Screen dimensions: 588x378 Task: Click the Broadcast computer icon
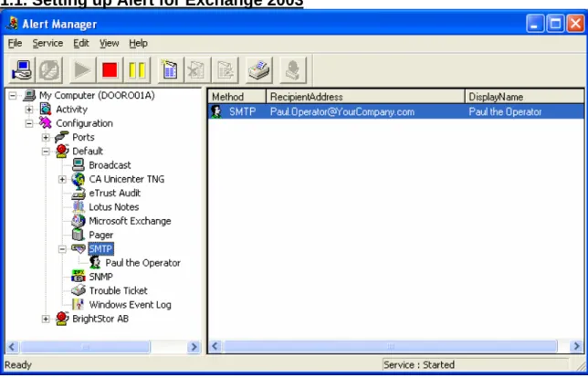point(78,165)
